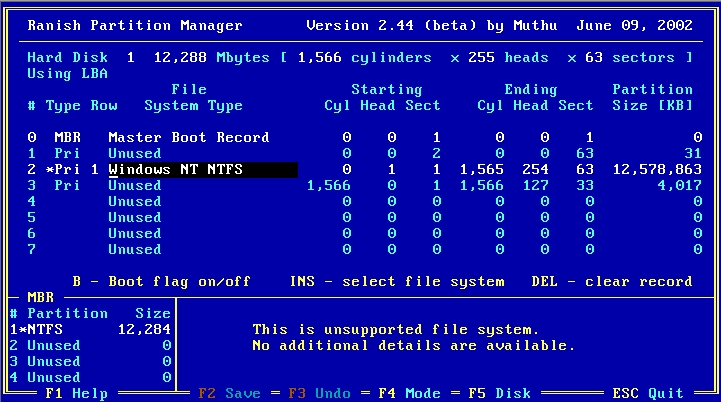
Task: Click the *Pri type of row 2
Action: click(63, 170)
